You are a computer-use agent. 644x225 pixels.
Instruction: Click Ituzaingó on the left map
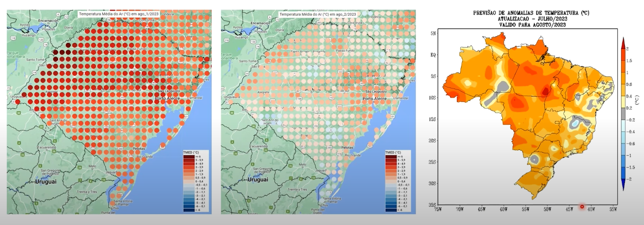(x=28, y=35)
